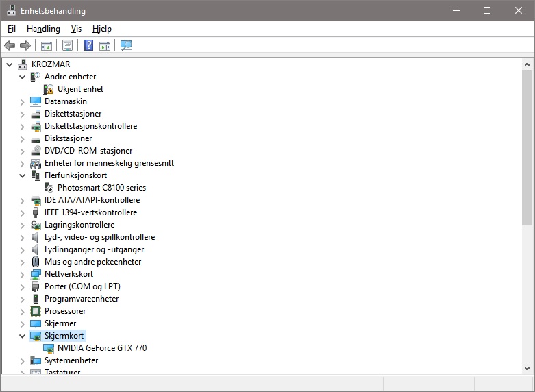
Task: Click the Systemenheter folder icon
Action: [x=36, y=360]
